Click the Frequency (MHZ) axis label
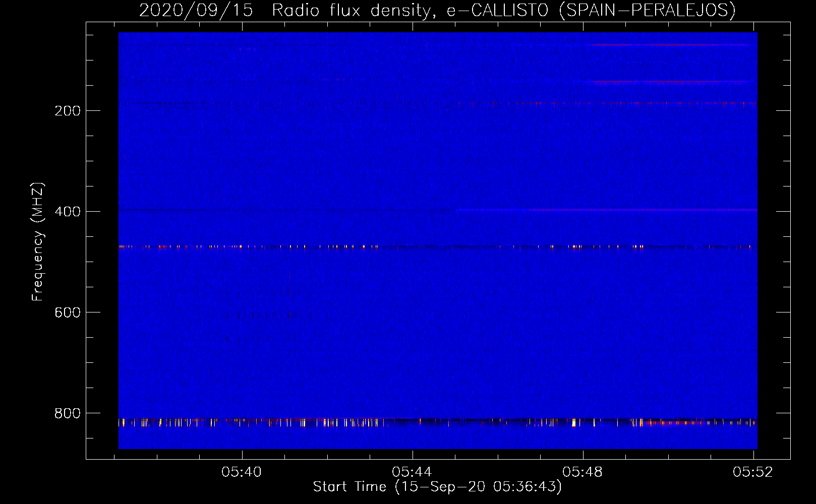 point(38,242)
